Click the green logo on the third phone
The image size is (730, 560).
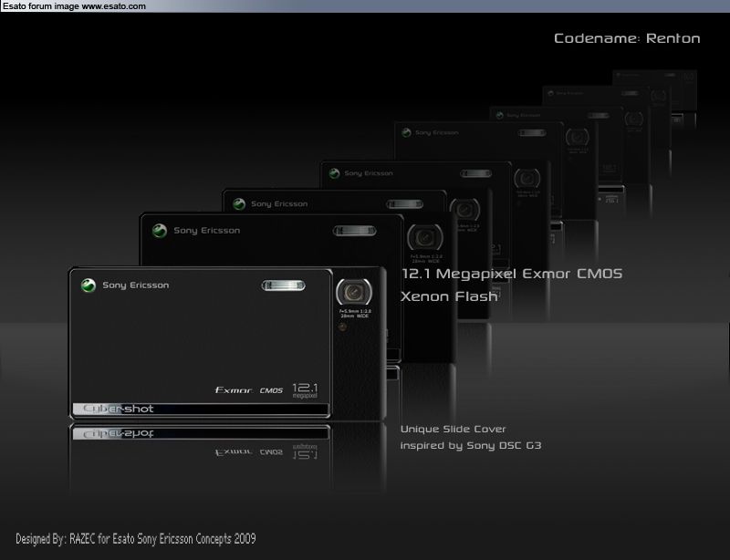[x=239, y=204]
